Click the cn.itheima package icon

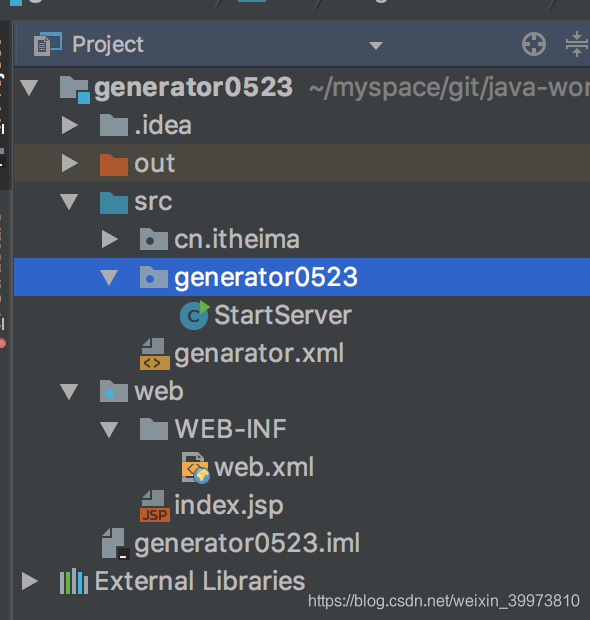point(154,239)
